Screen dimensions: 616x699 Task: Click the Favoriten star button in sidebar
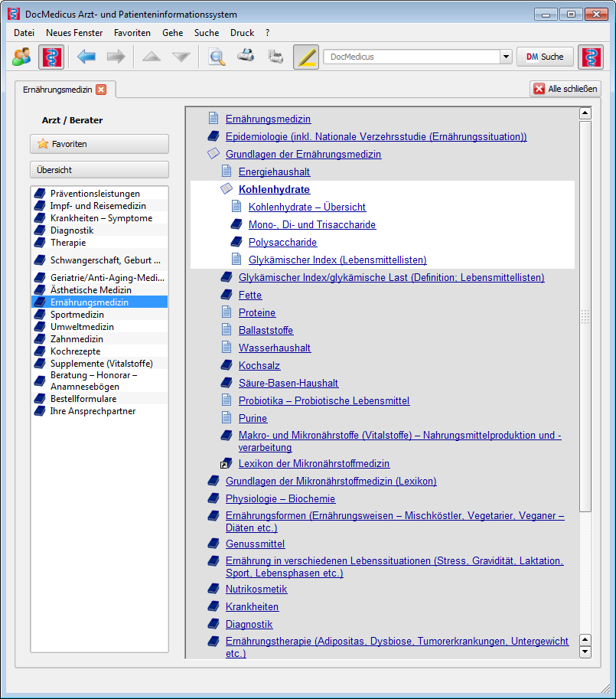click(x=99, y=144)
